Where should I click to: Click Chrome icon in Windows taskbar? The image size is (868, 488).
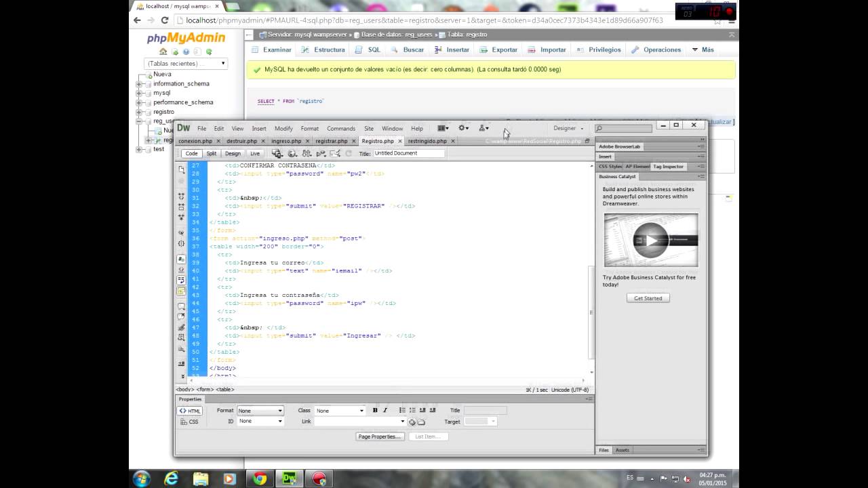260,479
